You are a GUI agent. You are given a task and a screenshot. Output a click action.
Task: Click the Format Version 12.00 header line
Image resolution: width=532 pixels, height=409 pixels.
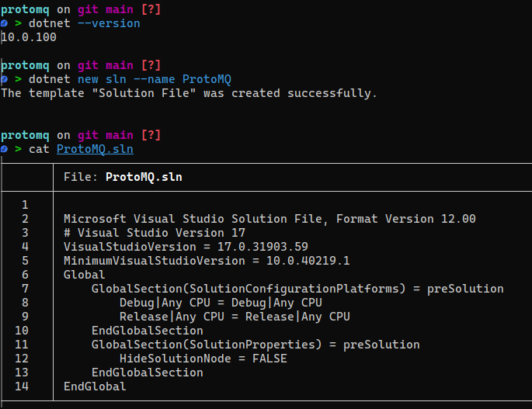[x=269, y=219]
